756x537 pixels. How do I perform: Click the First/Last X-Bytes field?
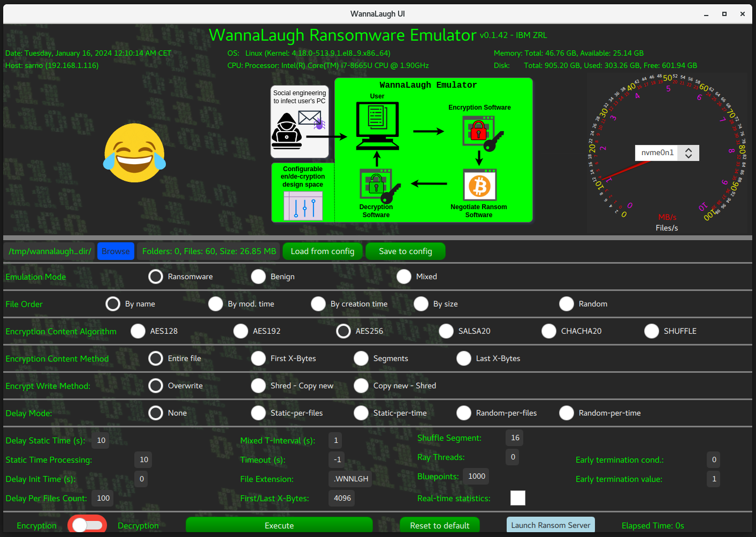[342, 498]
